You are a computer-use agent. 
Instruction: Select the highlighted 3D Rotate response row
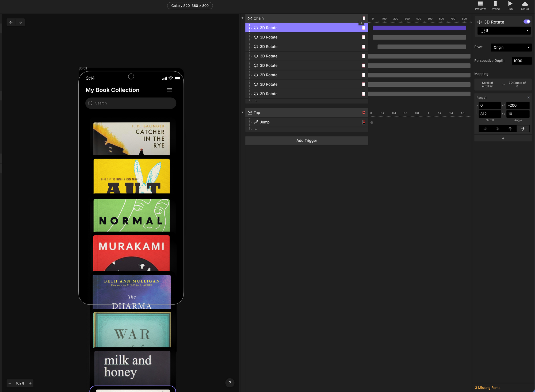pyautogui.click(x=307, y=28)
